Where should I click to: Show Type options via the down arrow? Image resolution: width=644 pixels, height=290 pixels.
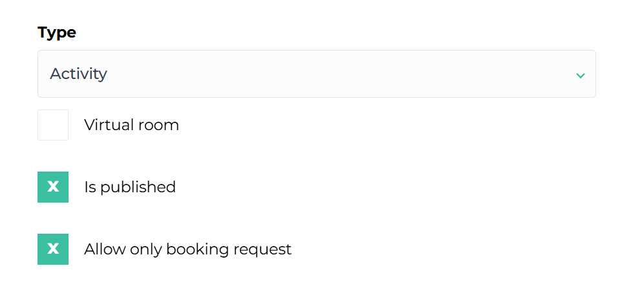pos(580,75)
